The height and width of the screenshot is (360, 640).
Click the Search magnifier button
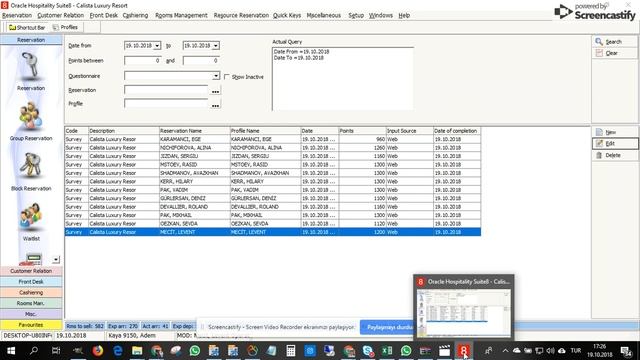[614, 42]
